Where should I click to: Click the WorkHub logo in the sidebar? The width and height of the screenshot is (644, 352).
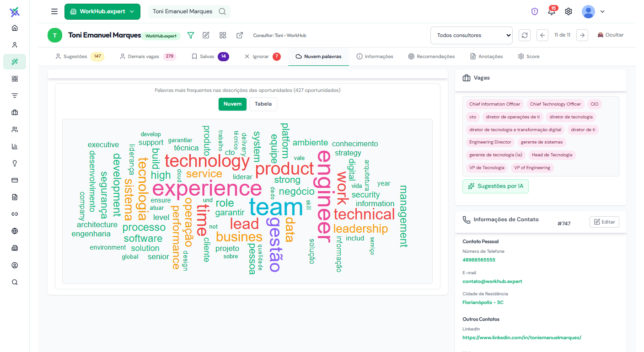pos(15,11)
